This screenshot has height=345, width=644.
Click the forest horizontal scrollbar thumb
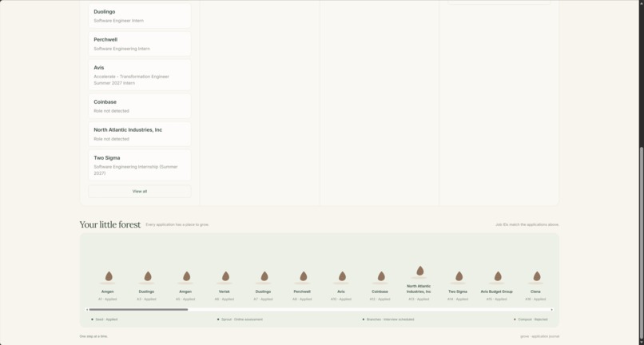138,310
